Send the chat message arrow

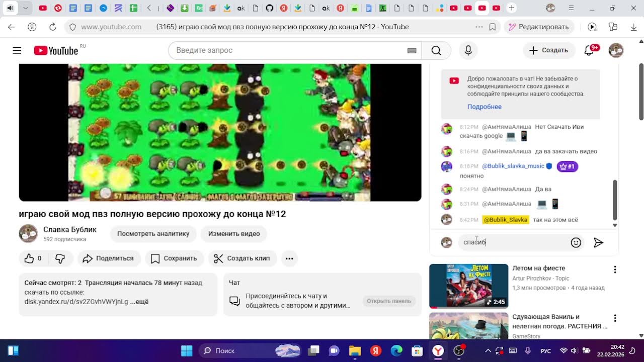click(598, 243)
